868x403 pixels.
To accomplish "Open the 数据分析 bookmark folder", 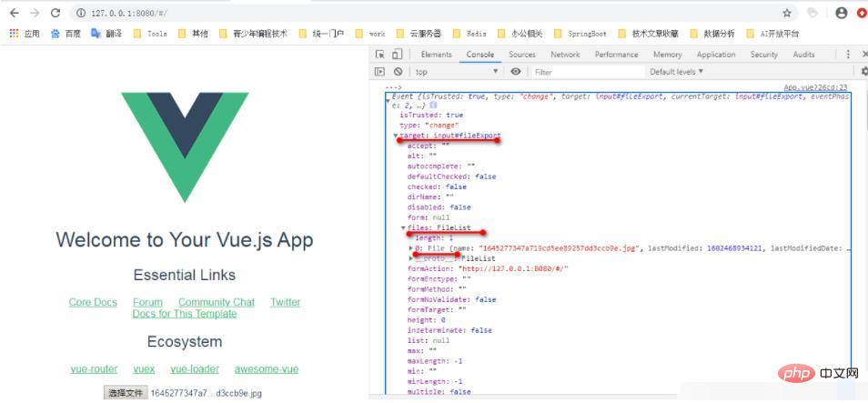I will [x=712, y=34].
